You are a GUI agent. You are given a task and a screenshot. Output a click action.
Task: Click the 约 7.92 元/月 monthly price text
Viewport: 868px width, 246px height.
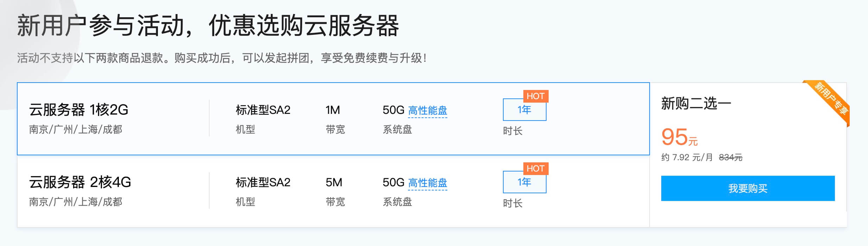687,157
